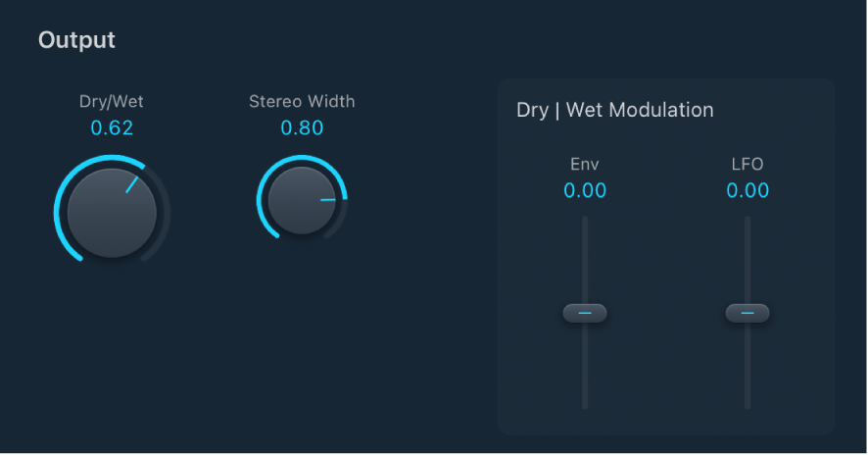Viewport: 868px width, 455px height.
Task: Click the Stereo Width text label
Action: (302, 101)
